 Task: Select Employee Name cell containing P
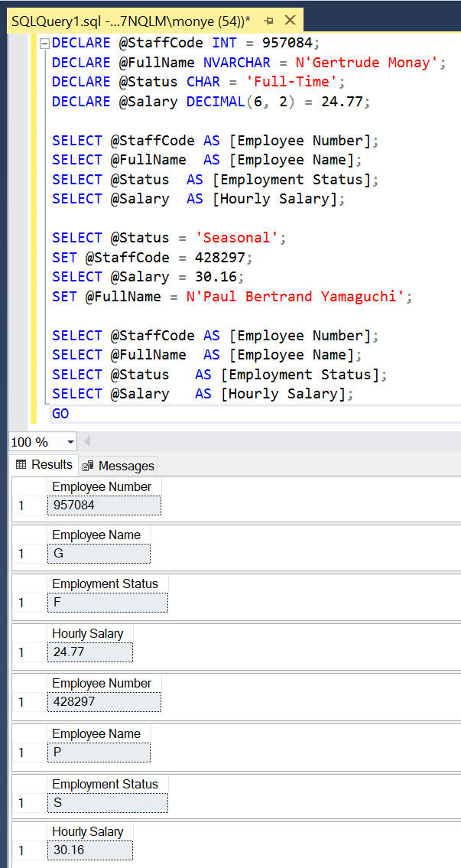[99, 753]
